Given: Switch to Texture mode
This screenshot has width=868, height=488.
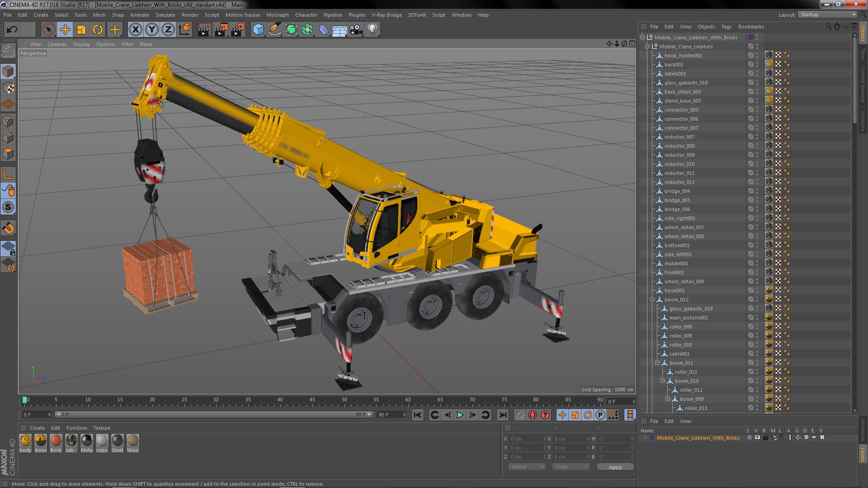Looking at the screenshot, I should pyautogui.click(x=8, y=88).
